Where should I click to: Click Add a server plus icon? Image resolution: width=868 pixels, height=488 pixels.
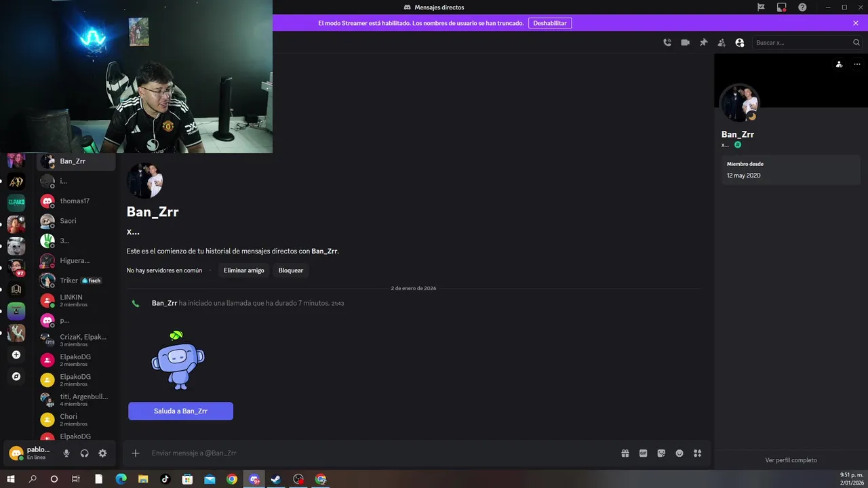[16, 354]
